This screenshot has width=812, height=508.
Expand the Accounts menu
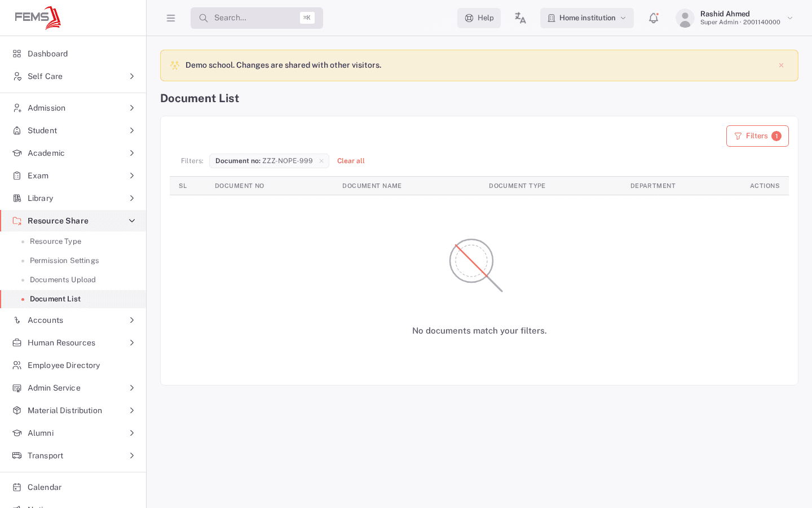click(73, 320)
